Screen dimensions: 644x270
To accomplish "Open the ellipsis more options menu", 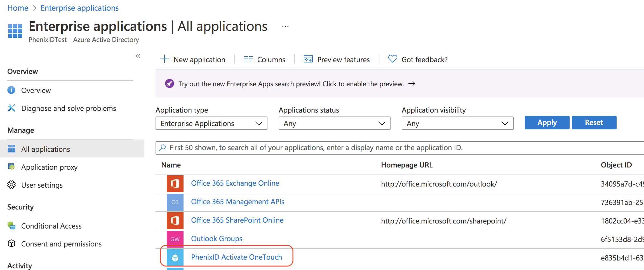I will [x=285, y=27].
